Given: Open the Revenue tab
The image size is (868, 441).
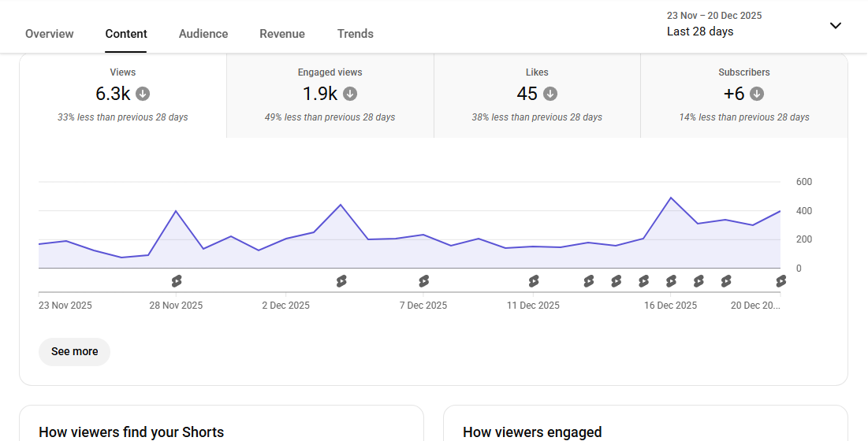Looking at the screenshot, I should click(x=282, y=34).
